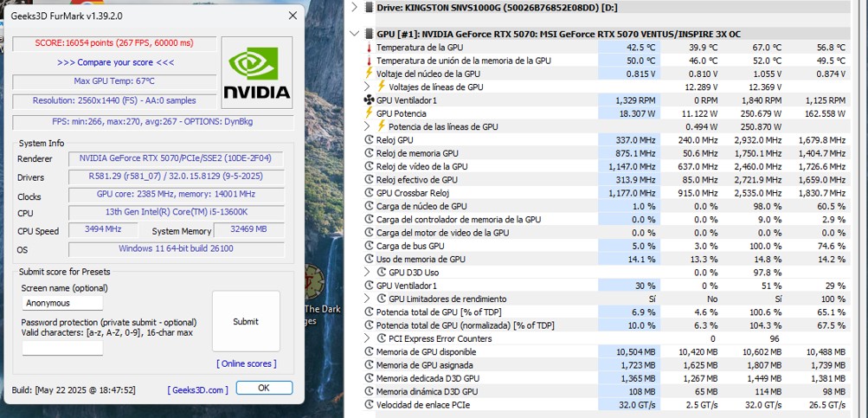Click icon beside Velocidad de enlace PCIe
Viewport: 868px width, 418px height.
point(370,405)
